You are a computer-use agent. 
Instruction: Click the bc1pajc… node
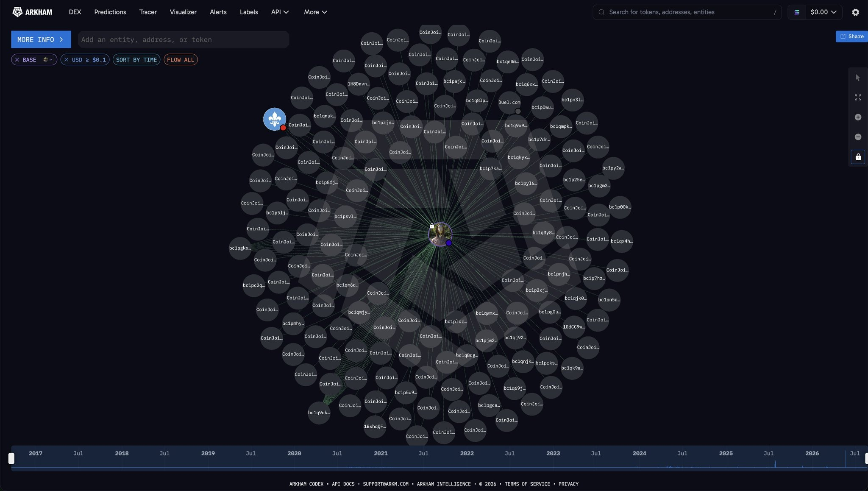454,81
